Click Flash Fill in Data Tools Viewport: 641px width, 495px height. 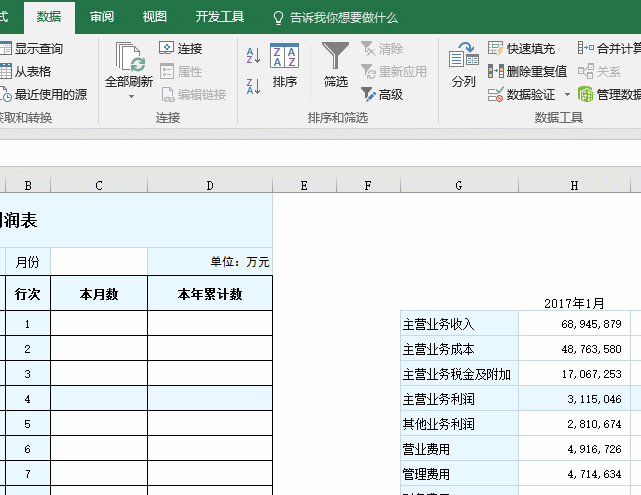pos(521,48)
